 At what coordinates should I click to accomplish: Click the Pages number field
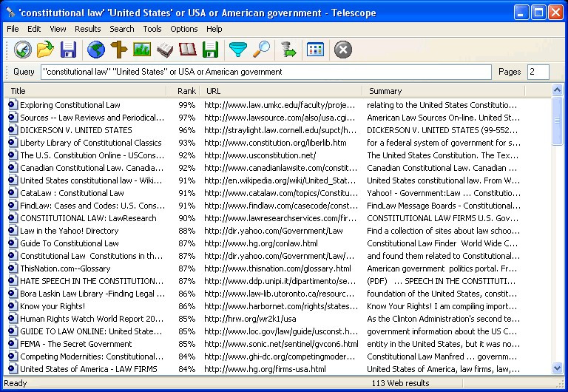pos(538,72)
